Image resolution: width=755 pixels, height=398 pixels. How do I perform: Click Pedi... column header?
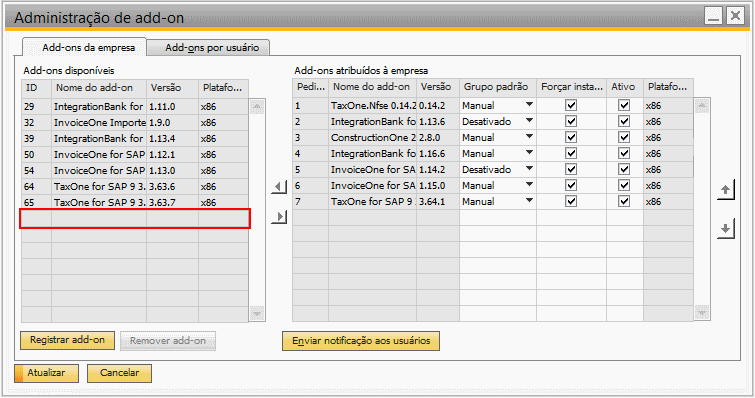pos(311,87)
